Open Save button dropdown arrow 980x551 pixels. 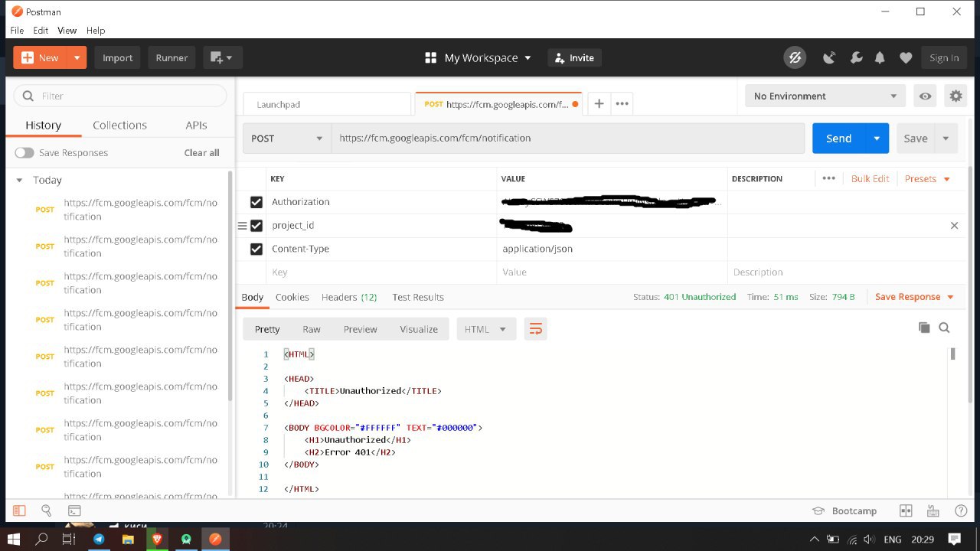(946, 139)
